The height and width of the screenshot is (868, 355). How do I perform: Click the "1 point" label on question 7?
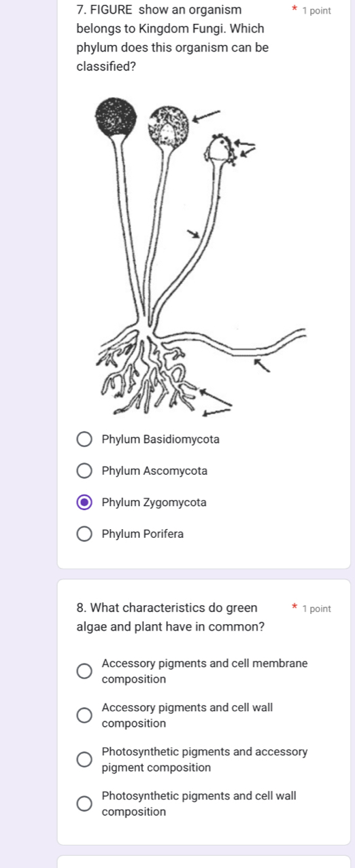[316, 11]
